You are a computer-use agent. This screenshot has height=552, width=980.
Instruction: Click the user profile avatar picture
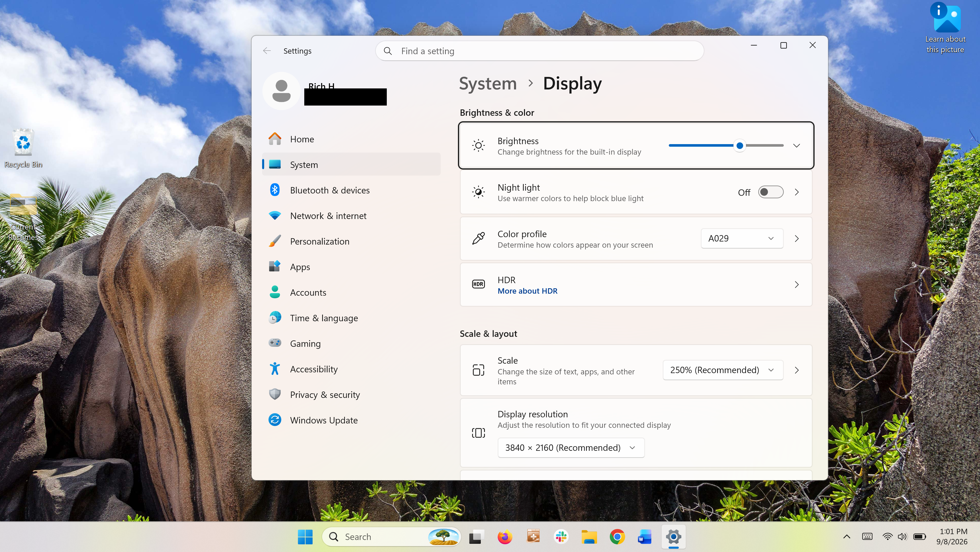click(x=282, y=91)
